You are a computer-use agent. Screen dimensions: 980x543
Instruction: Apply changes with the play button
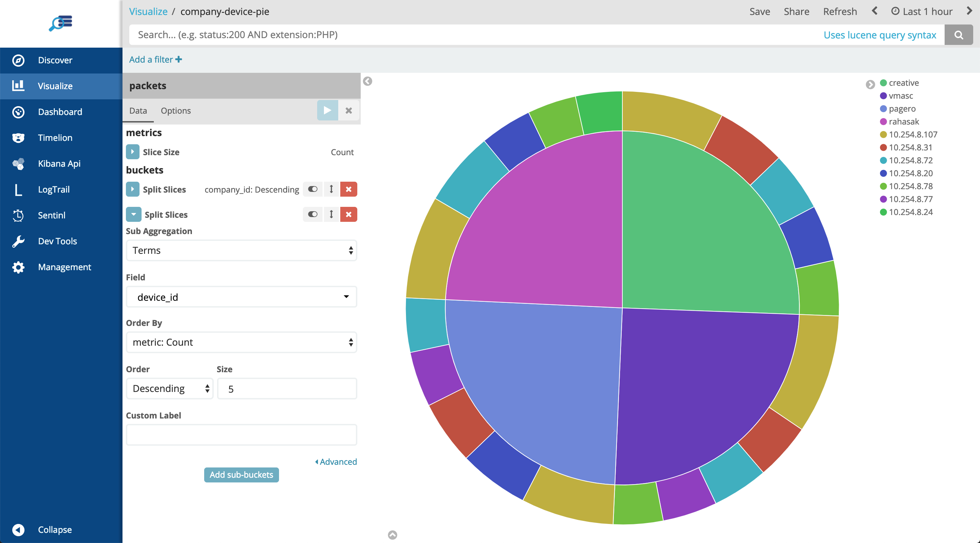coord(327,111)
